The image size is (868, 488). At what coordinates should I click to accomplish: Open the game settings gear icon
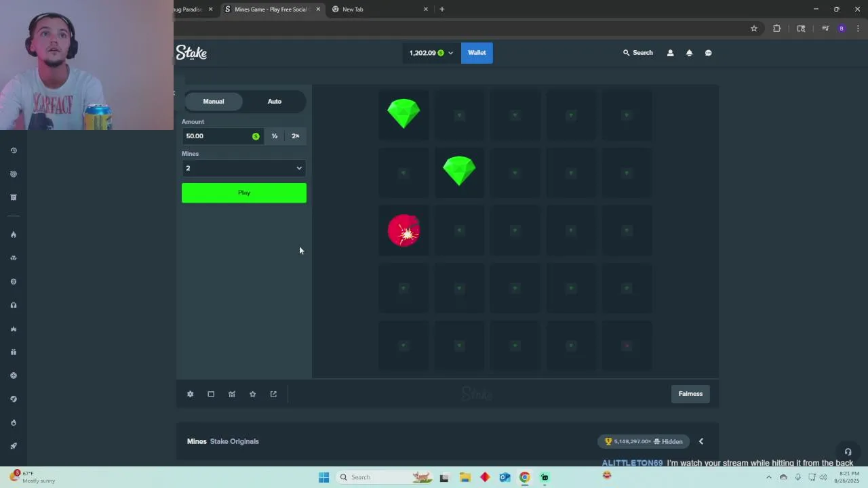190,394
